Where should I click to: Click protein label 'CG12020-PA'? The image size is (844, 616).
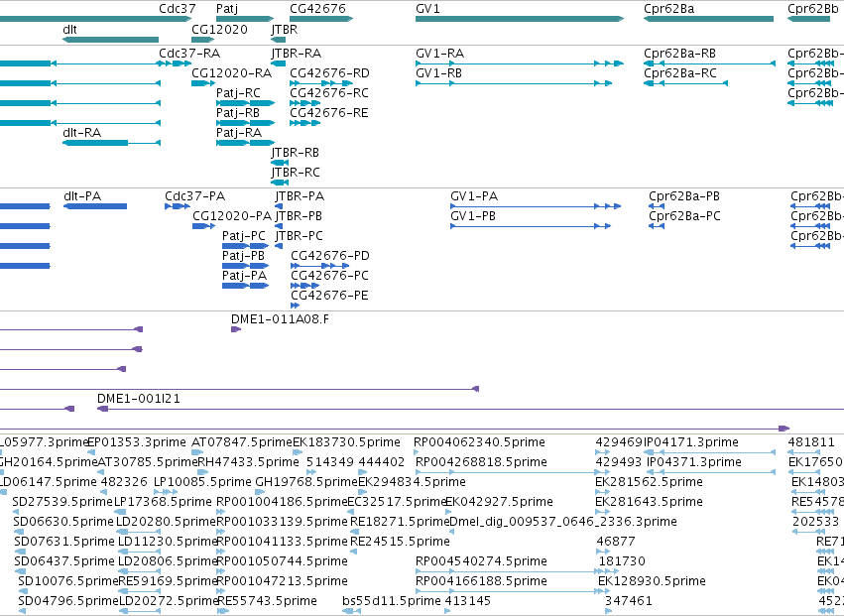(232, 216)
